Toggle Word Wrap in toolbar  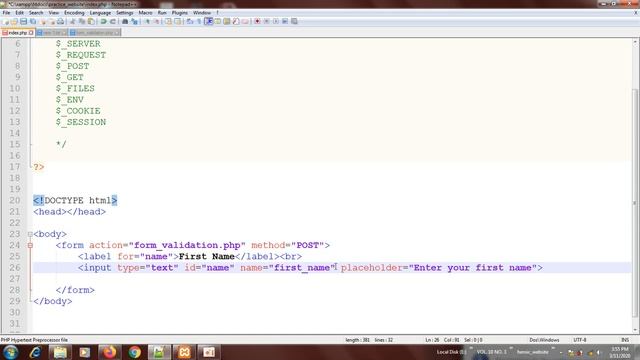190,21
